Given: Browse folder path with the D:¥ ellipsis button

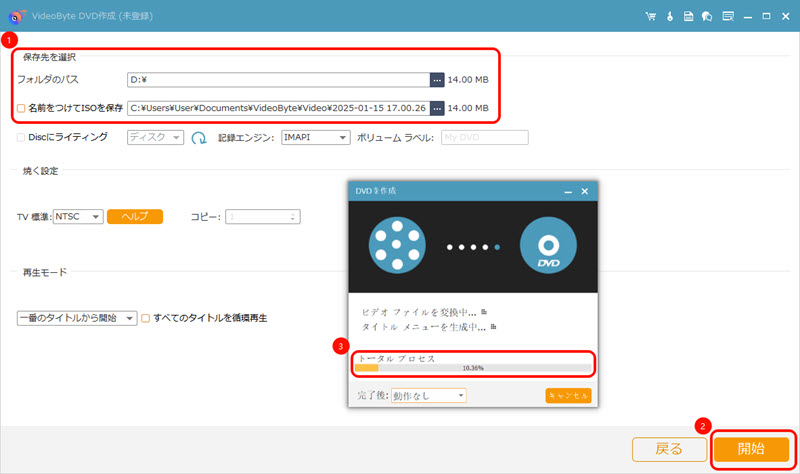Looking at the screenshot, I should pos(437,80).
